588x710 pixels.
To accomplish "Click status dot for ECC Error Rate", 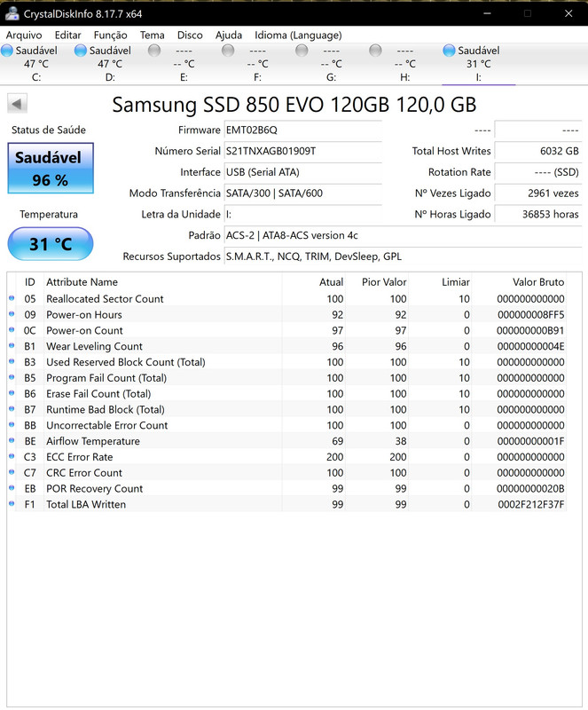I will pos(12,456).
